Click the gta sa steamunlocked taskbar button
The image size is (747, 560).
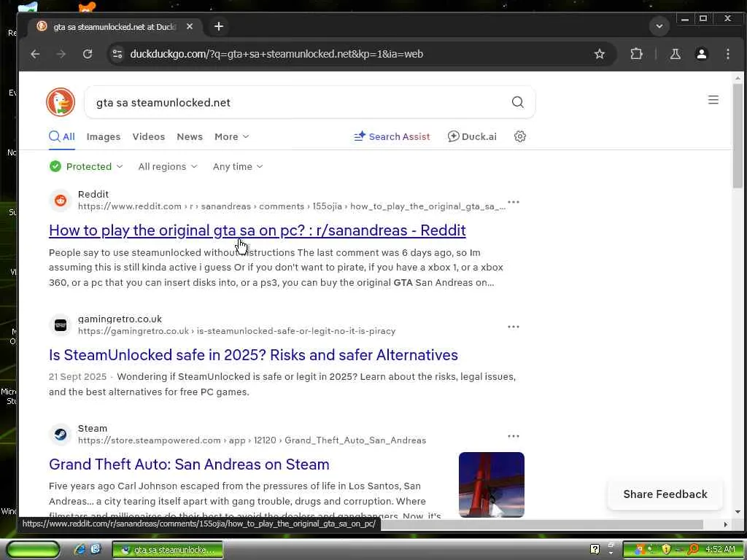(168, 550)
